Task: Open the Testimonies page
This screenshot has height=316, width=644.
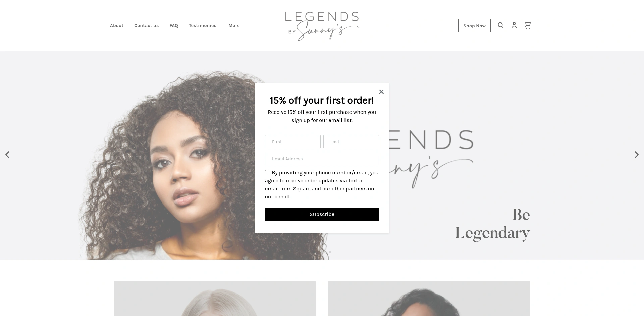Action: (203, 26)
